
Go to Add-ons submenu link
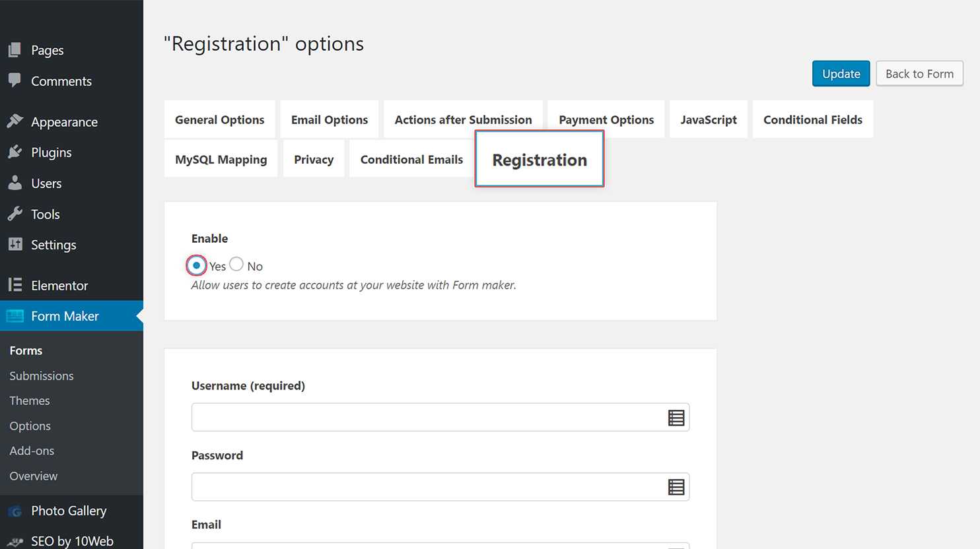coord(32,451)
